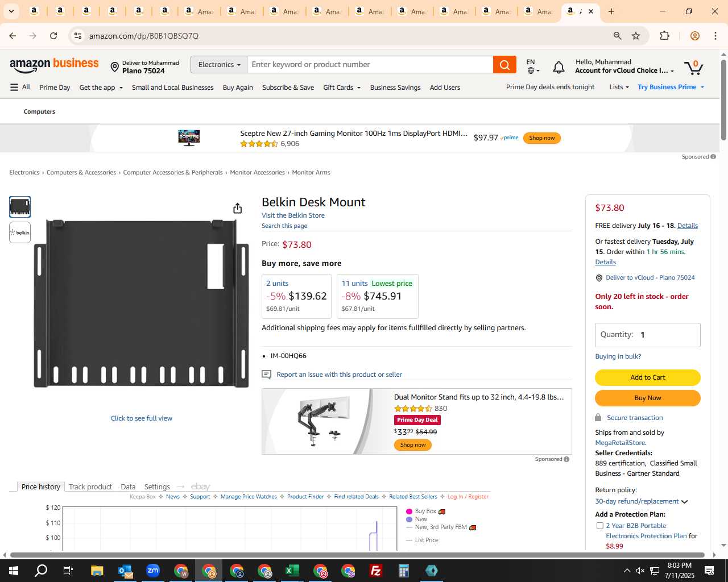Screen dimensions: 728x582
Task: Click the taskbar volume muted icon
Action: 640,571
